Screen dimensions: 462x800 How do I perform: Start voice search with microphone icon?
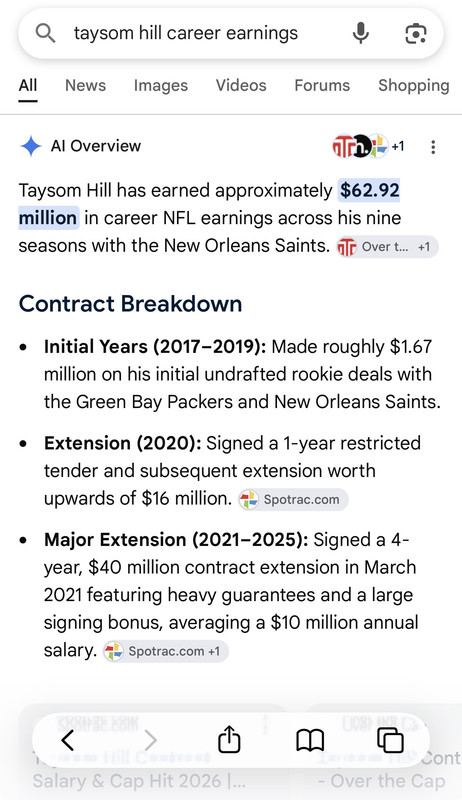(x=361, y=34)
